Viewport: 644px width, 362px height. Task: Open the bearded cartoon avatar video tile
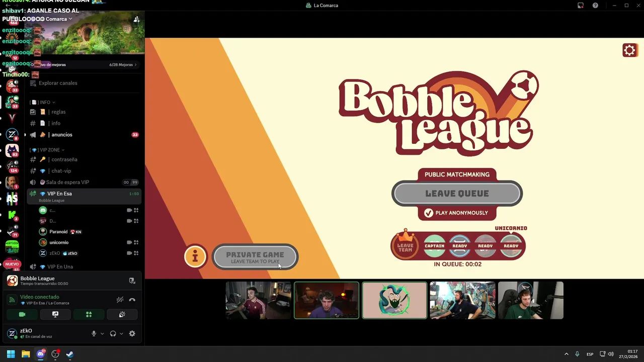point(394,300)
